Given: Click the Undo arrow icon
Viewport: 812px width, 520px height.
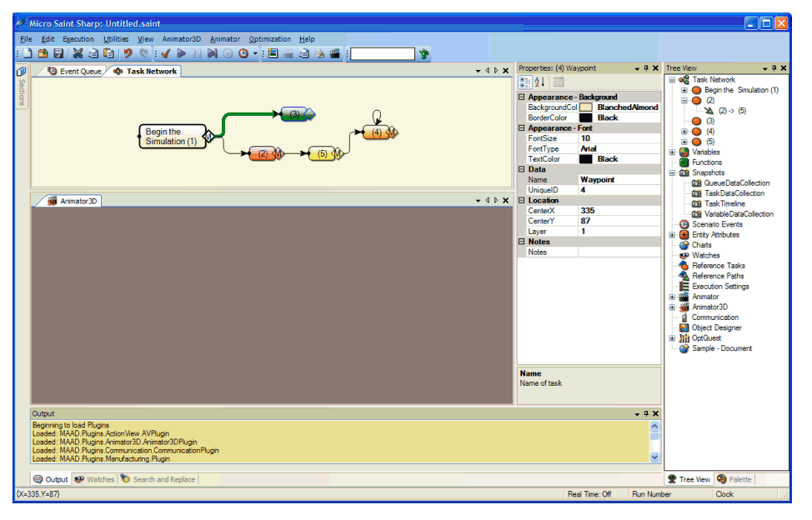Looking at the screenshot, I should (128, 53).
